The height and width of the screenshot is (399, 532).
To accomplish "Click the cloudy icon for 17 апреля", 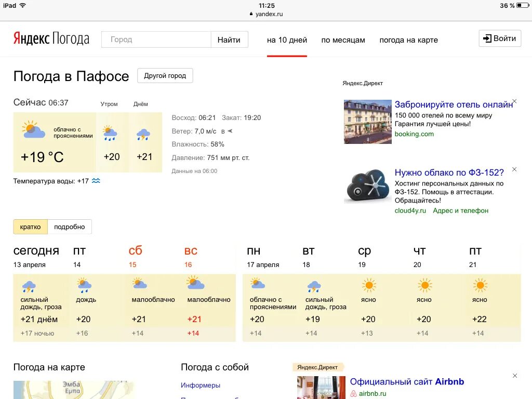I will [257, 283].
